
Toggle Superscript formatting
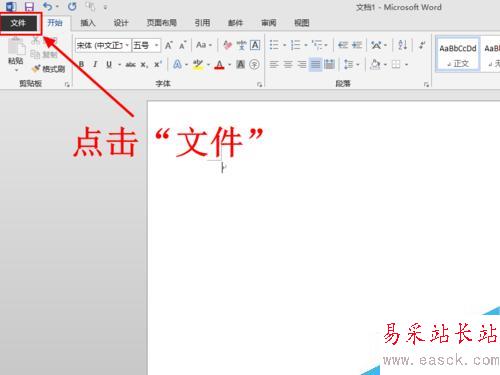pyautogui.click(x=158, y=64)
